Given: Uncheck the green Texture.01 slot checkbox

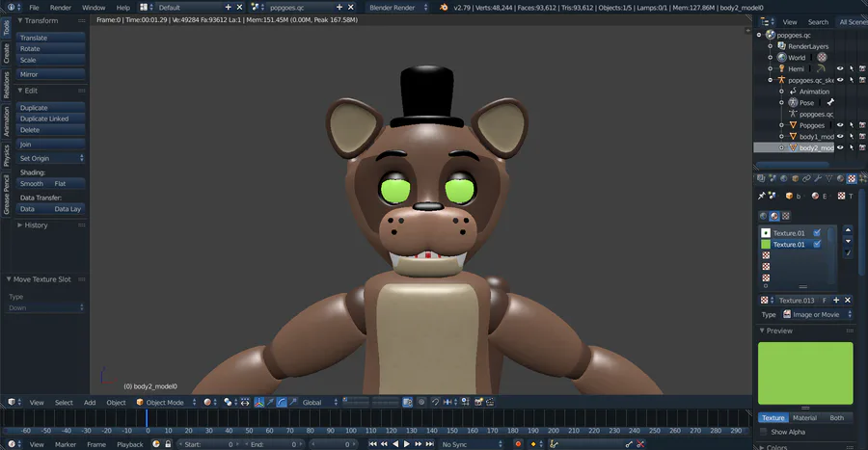Looking at the screenshot, I should pos(817,244).
